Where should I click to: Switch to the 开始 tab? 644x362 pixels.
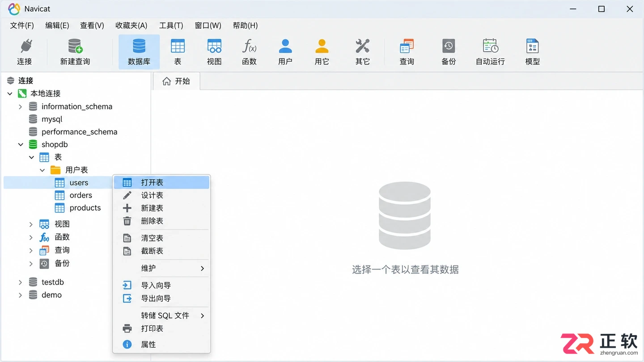(x=176, y=81)
